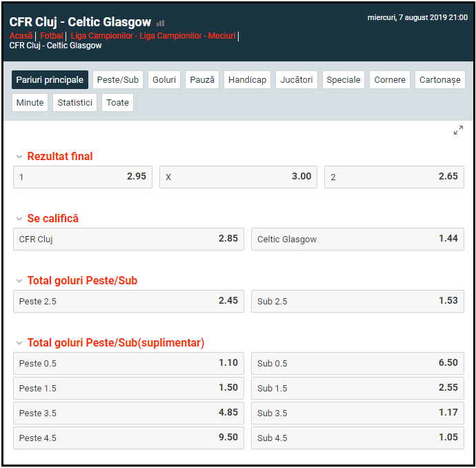Select the Handicap tab
Image resolution: width=476 pixels, height=468 pixels.
click(247, 80)
